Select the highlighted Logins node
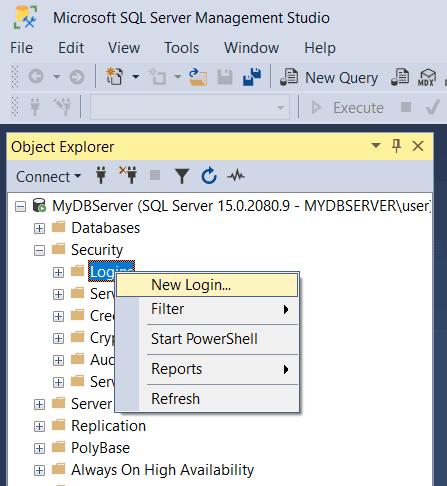The image size is (447, 486). [112, 271]
